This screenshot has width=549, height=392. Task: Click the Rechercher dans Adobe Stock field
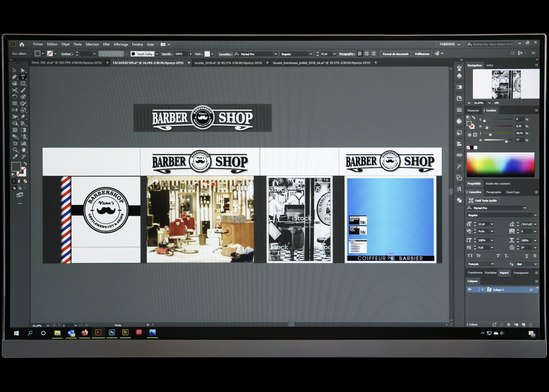pyautogui.click(x=490, y=44)
